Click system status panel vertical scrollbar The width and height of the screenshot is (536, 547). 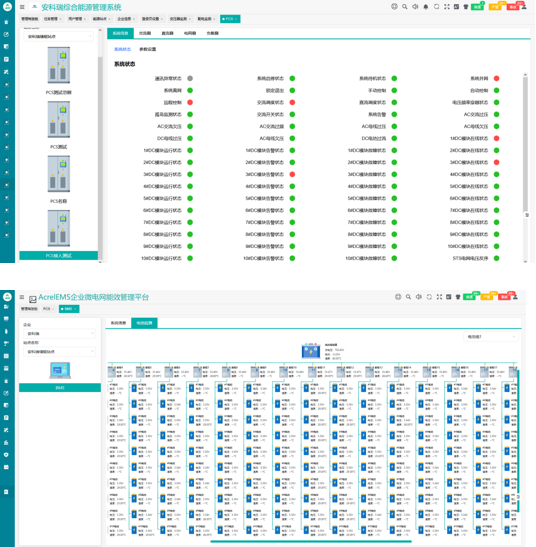pos(525,144)
